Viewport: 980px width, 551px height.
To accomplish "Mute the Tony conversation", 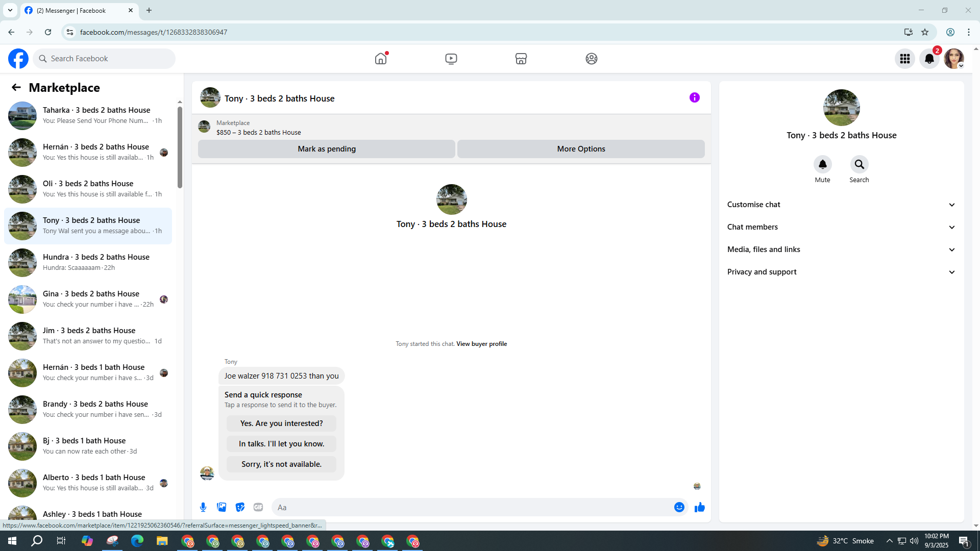I will tap(822, 164).
